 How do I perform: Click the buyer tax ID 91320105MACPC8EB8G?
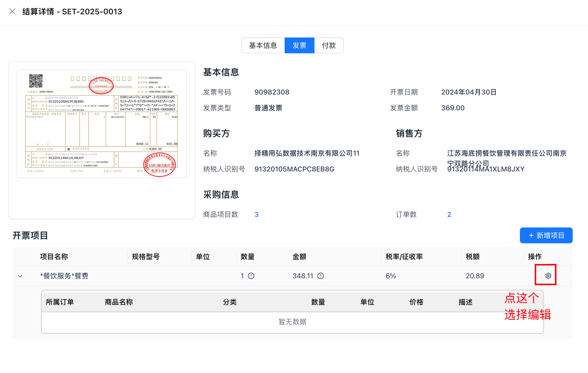[294, 169]
